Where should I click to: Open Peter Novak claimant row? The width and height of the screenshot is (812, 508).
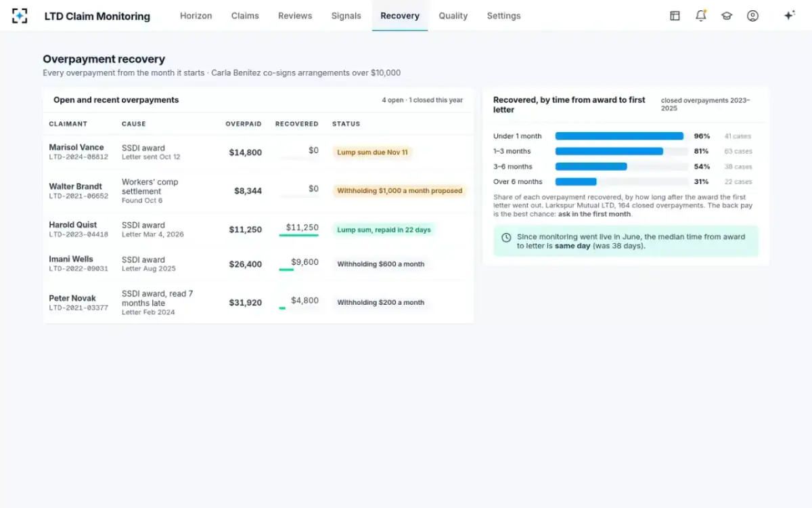[x=258, y=303]
